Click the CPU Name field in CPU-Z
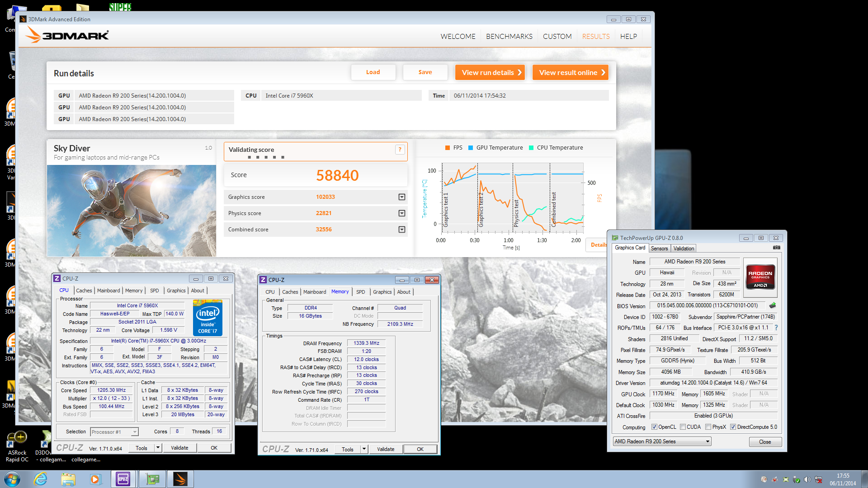The width and height of the screenshot is (868, 488). point(137,306)
